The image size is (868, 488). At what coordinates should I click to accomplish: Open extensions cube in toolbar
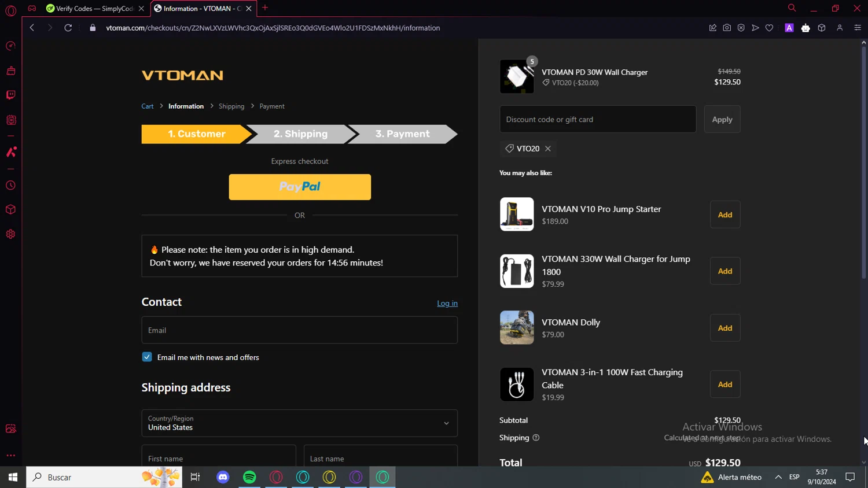(x=822, y=28)
